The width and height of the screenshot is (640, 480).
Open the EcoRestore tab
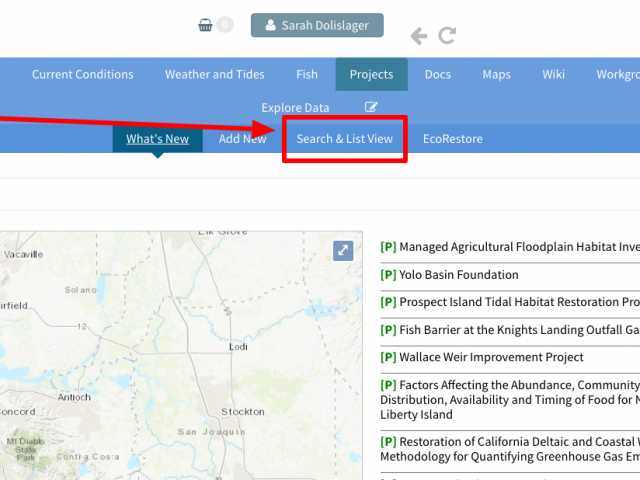[453, 139]
